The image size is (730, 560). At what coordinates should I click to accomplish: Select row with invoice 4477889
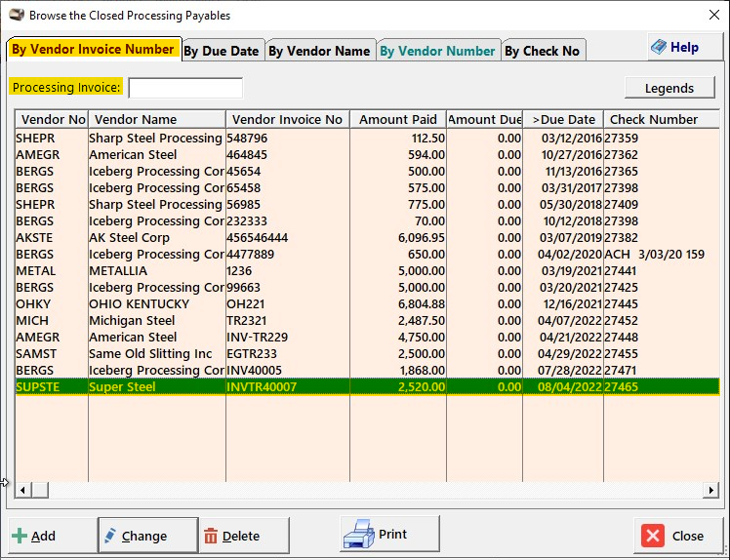[367, 255]
